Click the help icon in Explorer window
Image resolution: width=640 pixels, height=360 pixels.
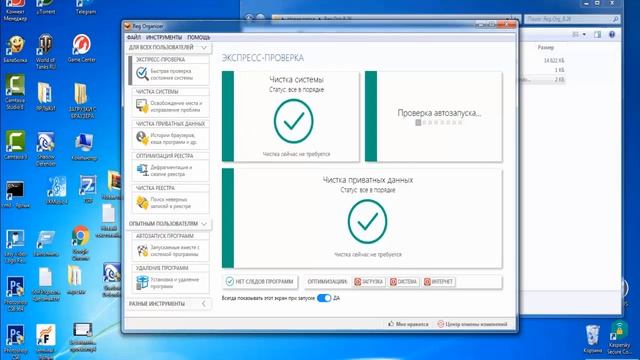click(612, 35)
